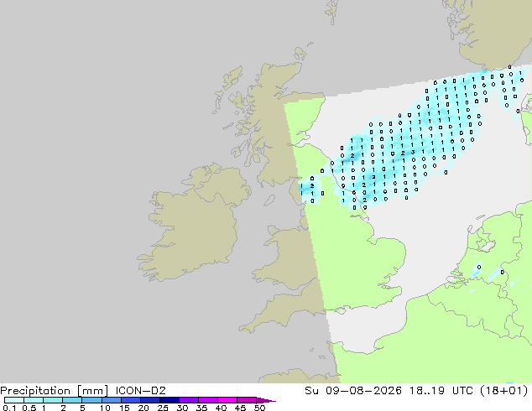Click the '45' legend value label
Image resolution: width=532 pixels, height=411 pixels.
[240, 408]
